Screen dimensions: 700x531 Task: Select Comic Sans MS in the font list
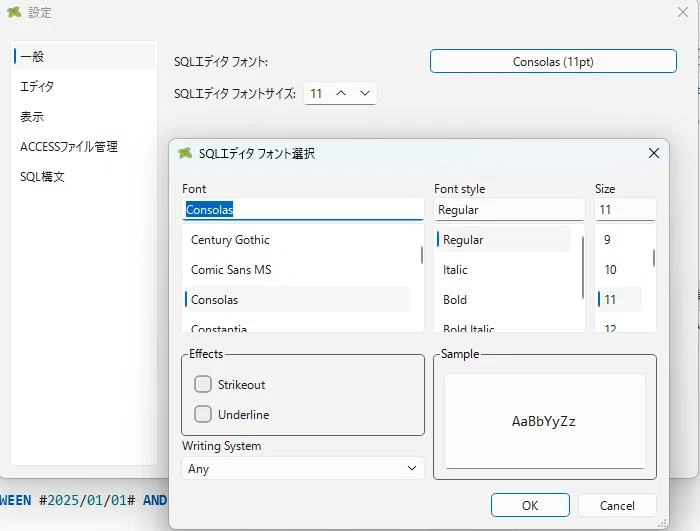coord(296,270)
